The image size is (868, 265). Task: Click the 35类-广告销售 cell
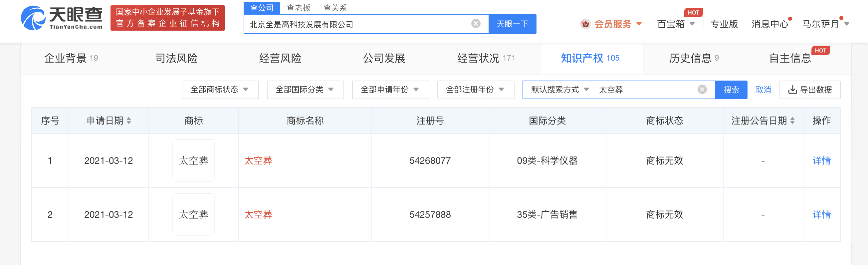click(547, 214)
